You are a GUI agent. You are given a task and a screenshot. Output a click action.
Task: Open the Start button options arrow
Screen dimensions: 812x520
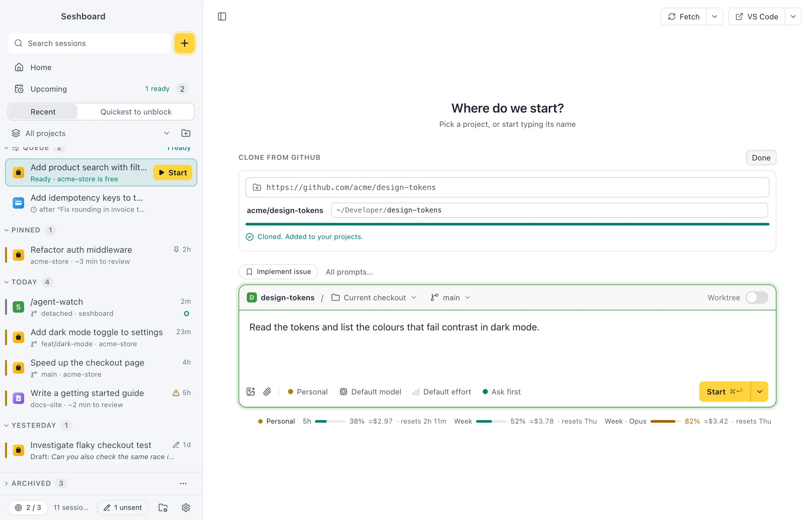759,392
